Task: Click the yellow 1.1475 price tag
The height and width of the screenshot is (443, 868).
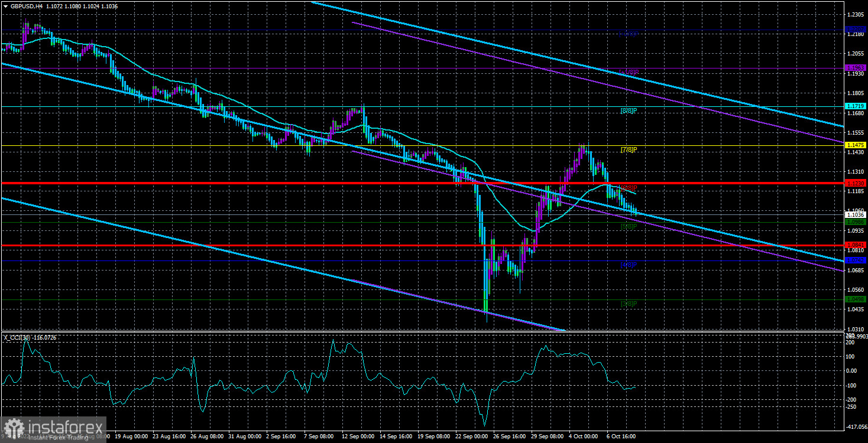Action: [x=856, y=145]
